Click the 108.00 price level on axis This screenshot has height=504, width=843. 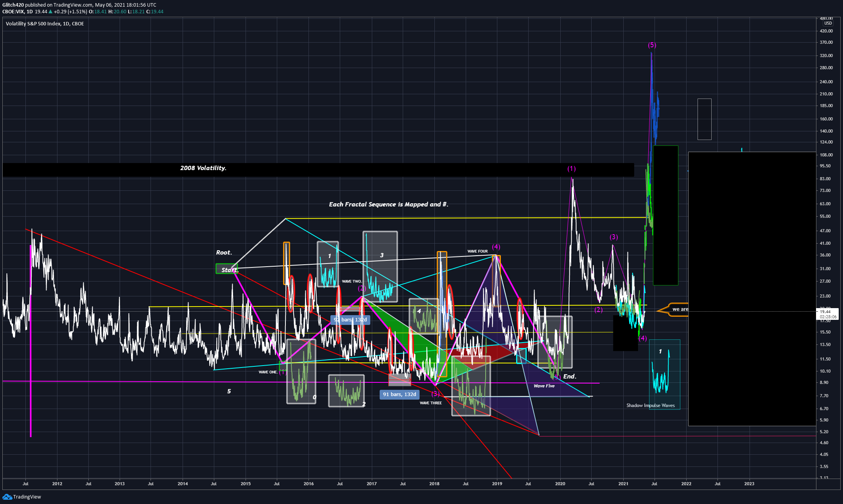click(826, 155)
